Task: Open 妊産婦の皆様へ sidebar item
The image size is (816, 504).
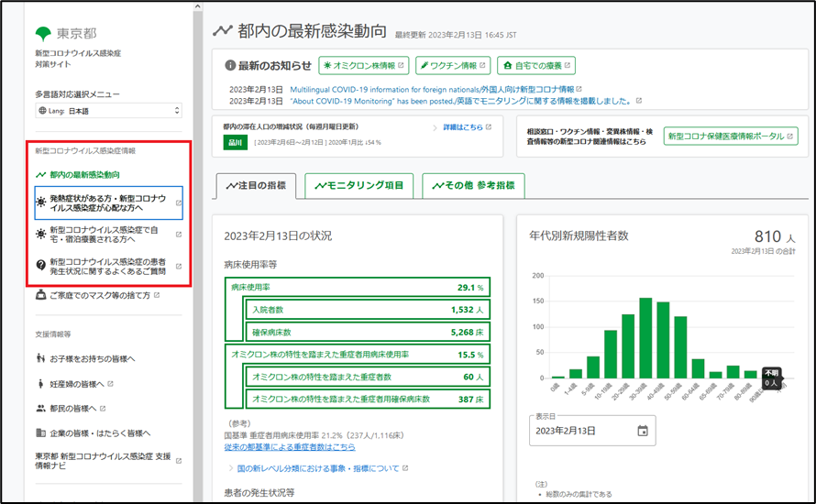Action: 77,384
